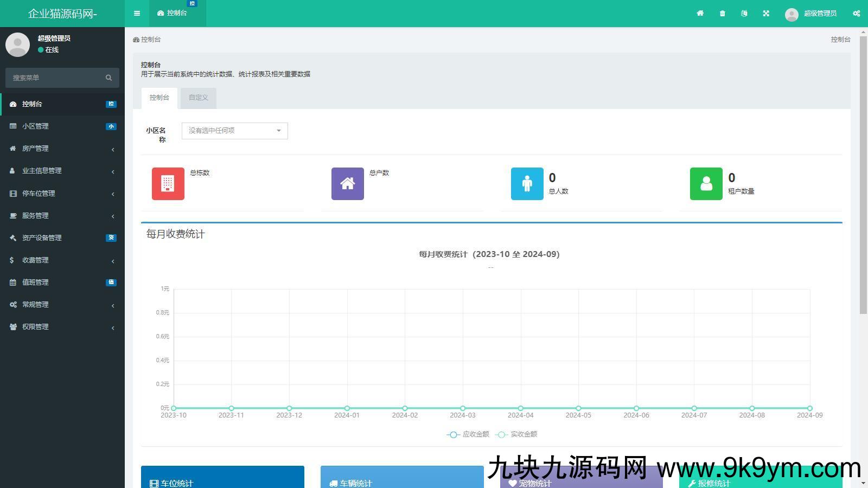
Task: Expand the 权限管理 sidebar menu
Action: click(x=62, y=327)
